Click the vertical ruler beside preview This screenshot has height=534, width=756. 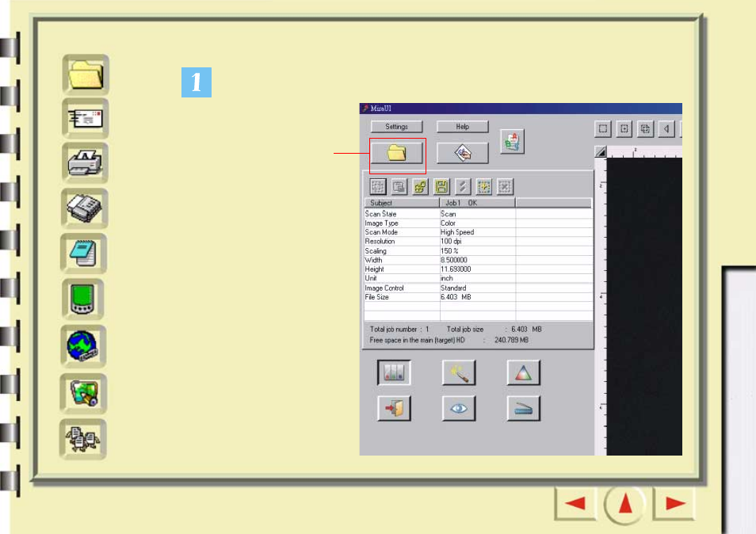coord(601,307)
